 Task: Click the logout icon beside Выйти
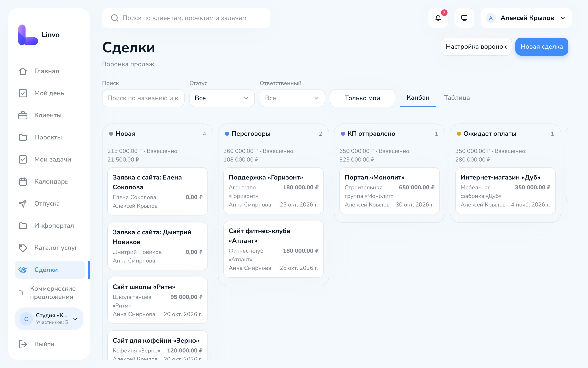click(x=23, y=344)
